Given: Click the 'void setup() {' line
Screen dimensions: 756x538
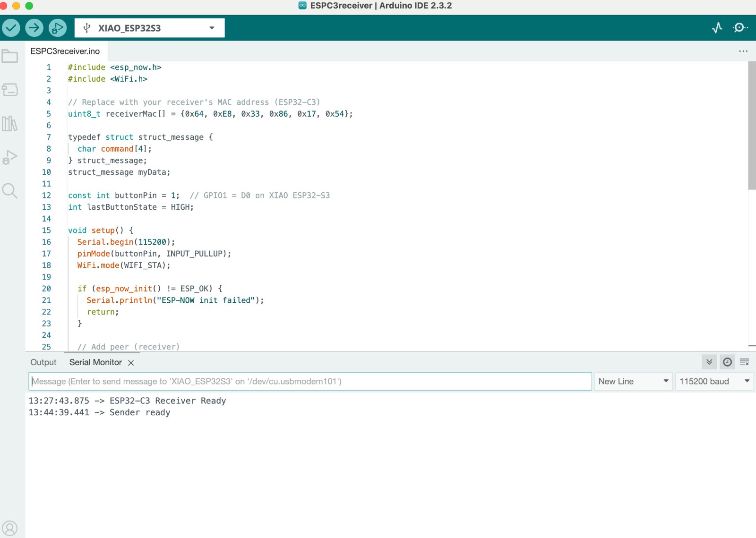Looking at the screenshot, I should click(x=101, y=230).
